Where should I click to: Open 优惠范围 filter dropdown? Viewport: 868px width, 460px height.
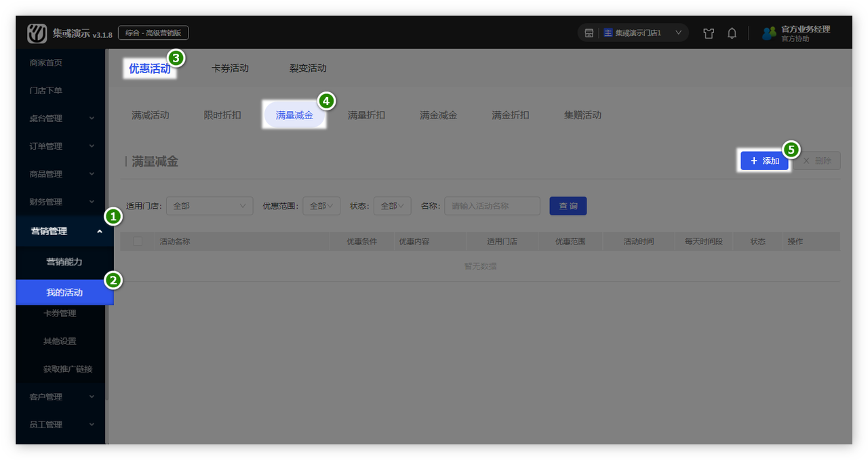[x=321, y=206]
